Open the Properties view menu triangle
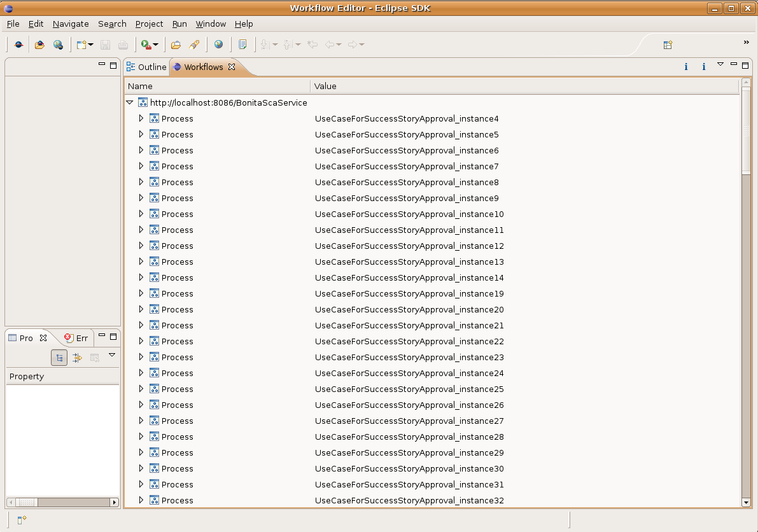 pyautogui.click(x=112, y=355)
